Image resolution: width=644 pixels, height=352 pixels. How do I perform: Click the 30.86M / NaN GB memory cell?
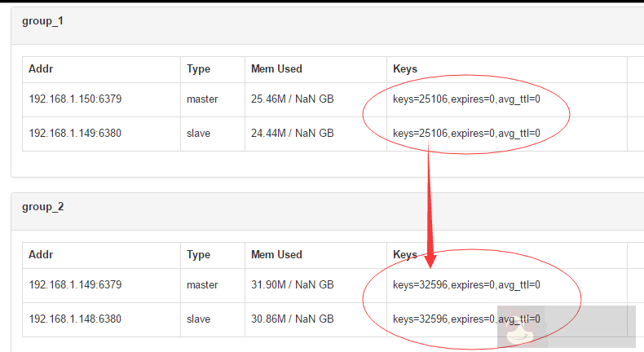[292, 319]
